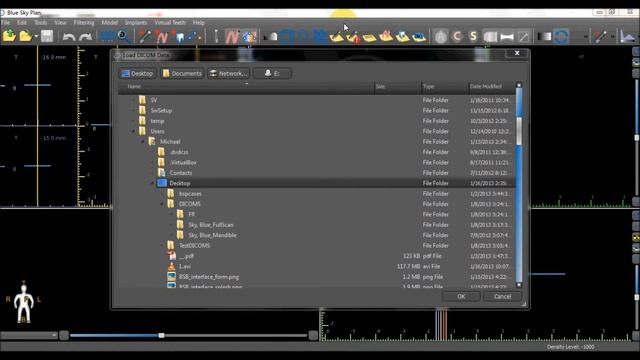Click the square button left of bottom slider
This screenshot has height=360, width=640.
64,335
